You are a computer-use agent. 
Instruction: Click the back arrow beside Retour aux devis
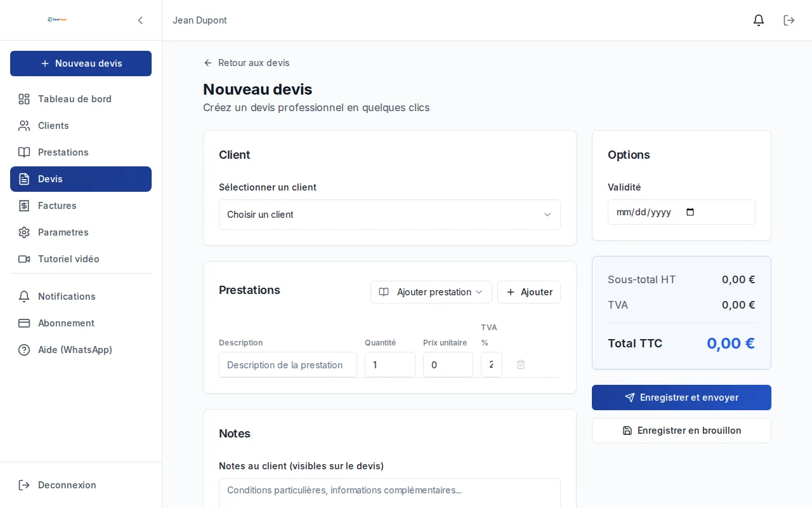pyautogui.click(x=208, y=63)
